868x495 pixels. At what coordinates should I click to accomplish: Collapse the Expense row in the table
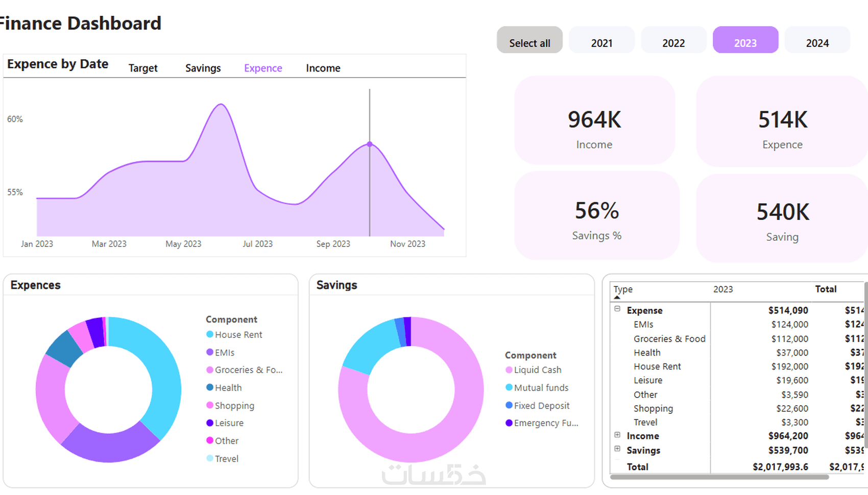[617, 309]
